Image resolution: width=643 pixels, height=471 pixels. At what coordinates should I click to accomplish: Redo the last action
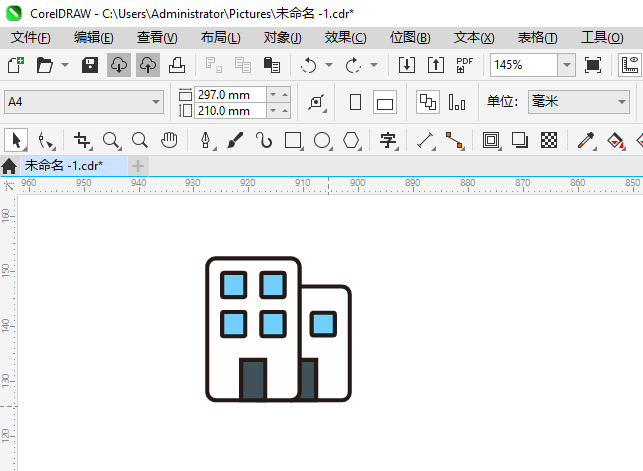click(x=353, y=65)
